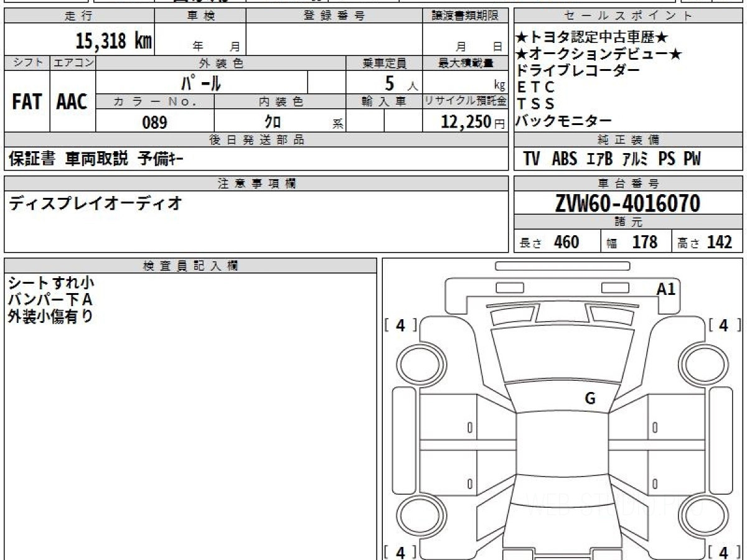Click the 諸元 header

click(x=628, y=223)
